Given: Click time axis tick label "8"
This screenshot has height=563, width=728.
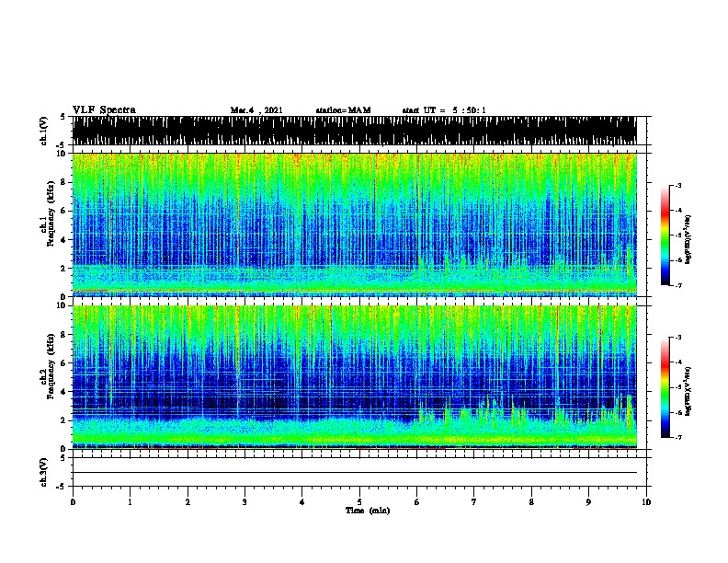Looking at the screenshot, I should click(x=531, y=502).
